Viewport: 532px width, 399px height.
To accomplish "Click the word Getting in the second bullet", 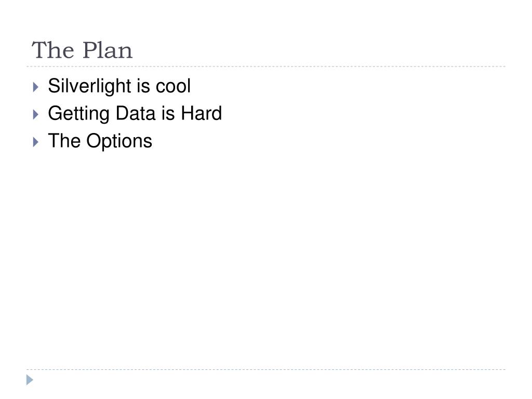I will pyautogui.click(x=79, y=114).
